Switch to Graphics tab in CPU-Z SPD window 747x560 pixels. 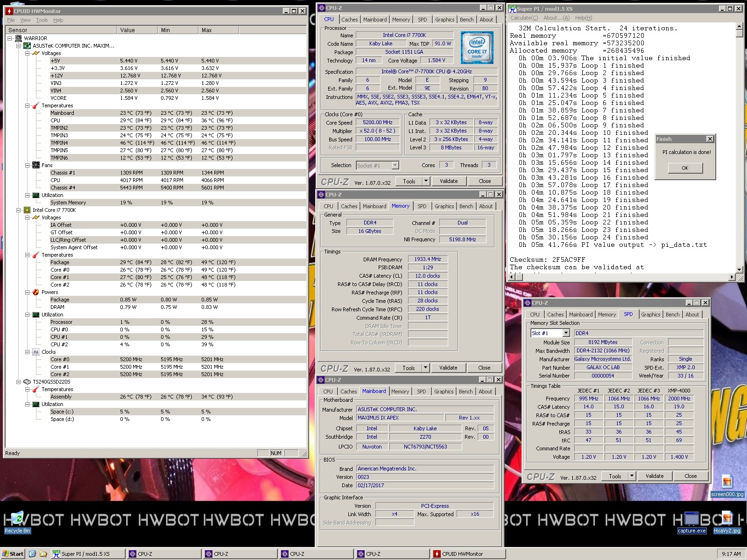pos(650,315)
